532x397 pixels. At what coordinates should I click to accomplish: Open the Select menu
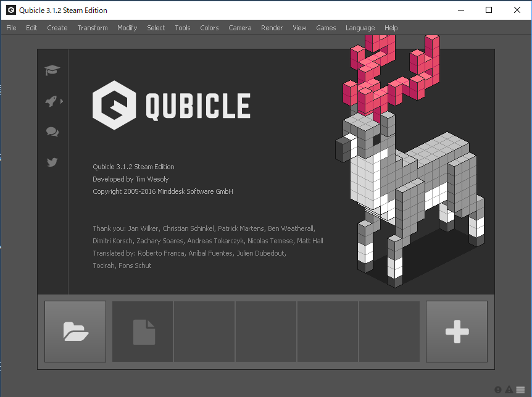(x=156, y=28)
